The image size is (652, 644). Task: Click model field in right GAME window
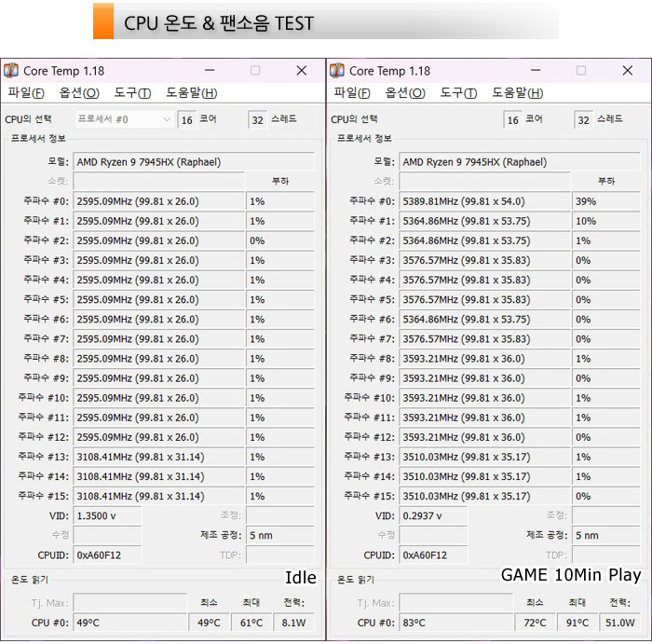[x=520, y=162]
